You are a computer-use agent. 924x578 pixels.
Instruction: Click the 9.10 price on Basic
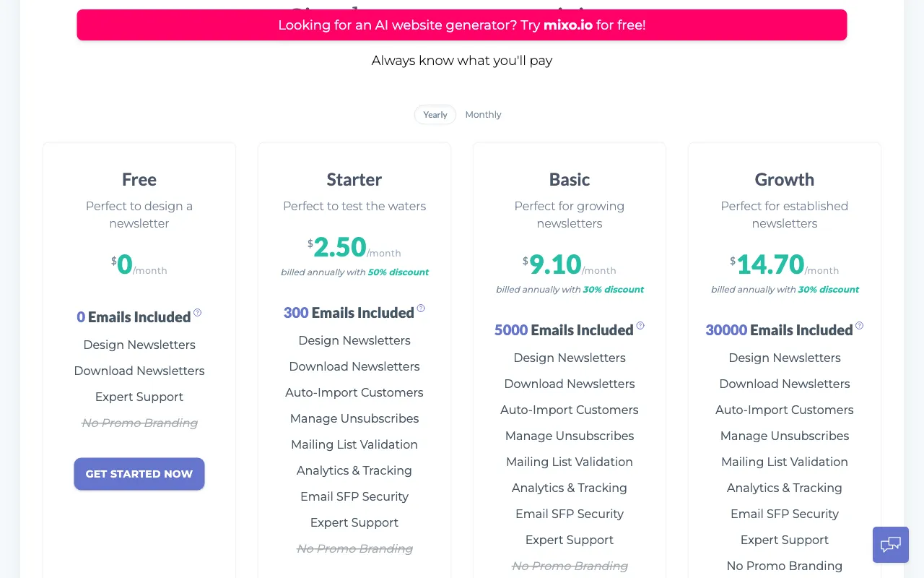pos(555,264)
